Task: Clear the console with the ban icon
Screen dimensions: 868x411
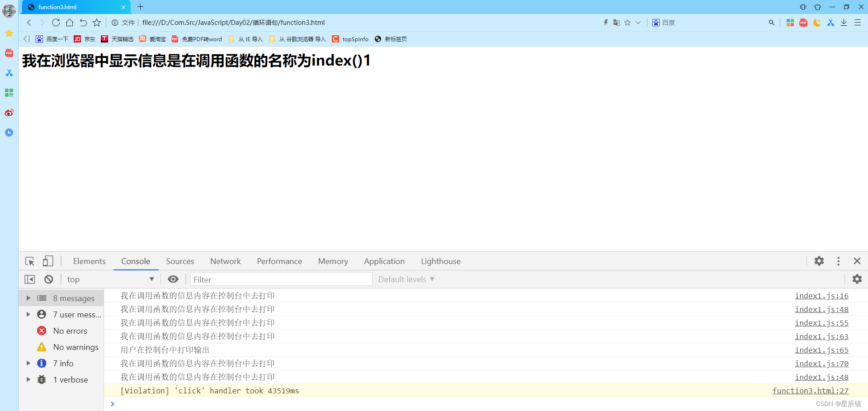Action: [x=49, y=279]
